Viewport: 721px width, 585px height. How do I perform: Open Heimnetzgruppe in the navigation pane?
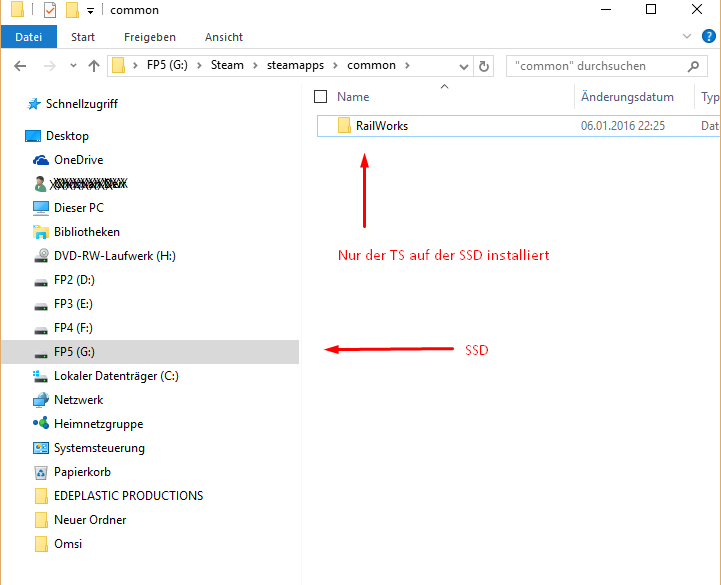(x=99, y=424)
